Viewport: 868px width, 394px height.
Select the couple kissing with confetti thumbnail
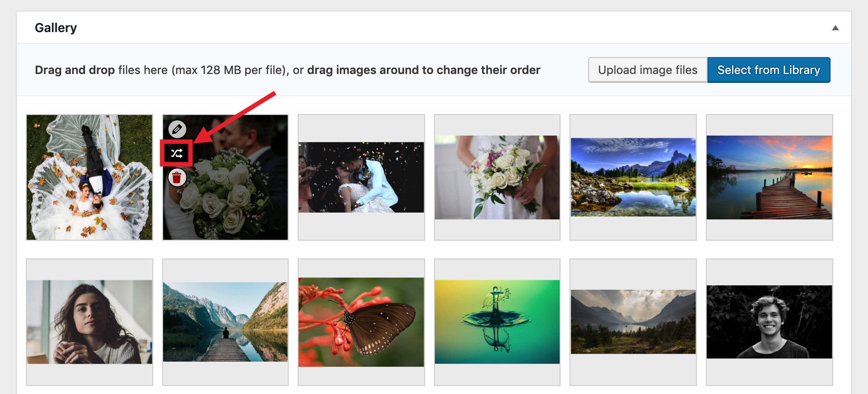pyautogui.click(x=361, y=177)
